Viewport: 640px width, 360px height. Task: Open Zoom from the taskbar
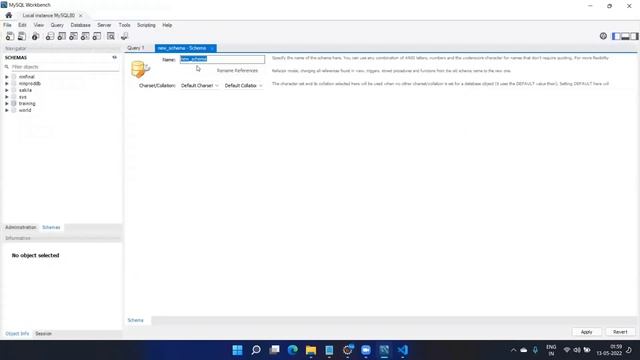click(x=366, y=350)
